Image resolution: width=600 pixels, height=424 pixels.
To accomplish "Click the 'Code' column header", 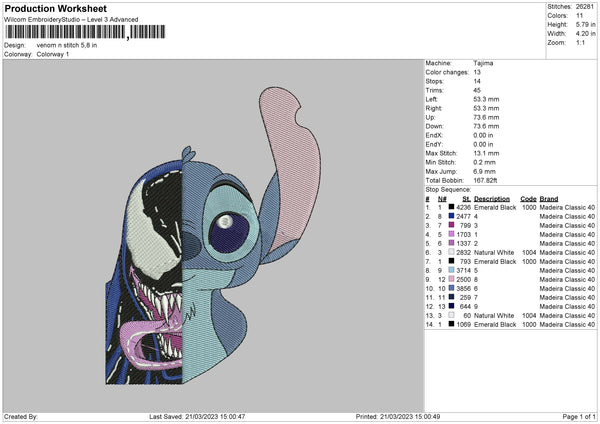I will [x=528, y=199].
